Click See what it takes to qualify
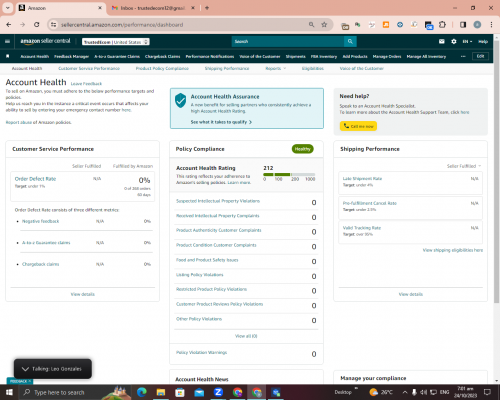Viewport: 500px width, 400px height. coord(221,122)
